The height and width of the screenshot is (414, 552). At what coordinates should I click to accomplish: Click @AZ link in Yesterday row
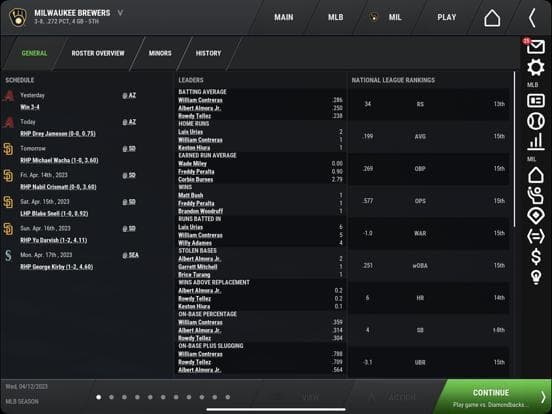click(x=129, y=95)
